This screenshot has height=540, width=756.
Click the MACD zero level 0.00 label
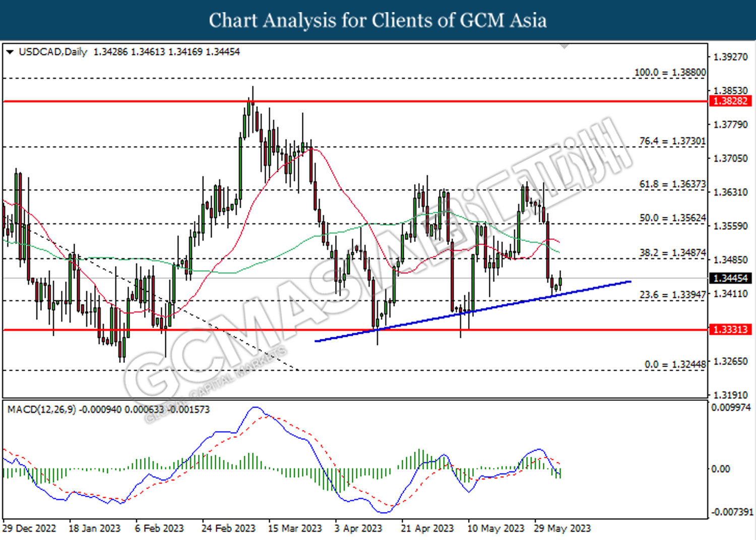(x=720, y=469)
